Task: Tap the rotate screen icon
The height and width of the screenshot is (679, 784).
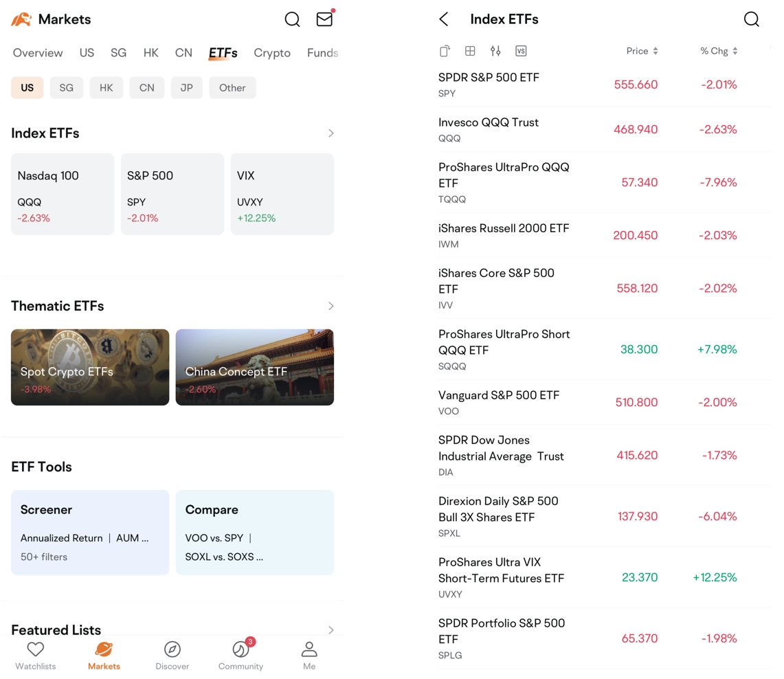Action: pos(445,51)
